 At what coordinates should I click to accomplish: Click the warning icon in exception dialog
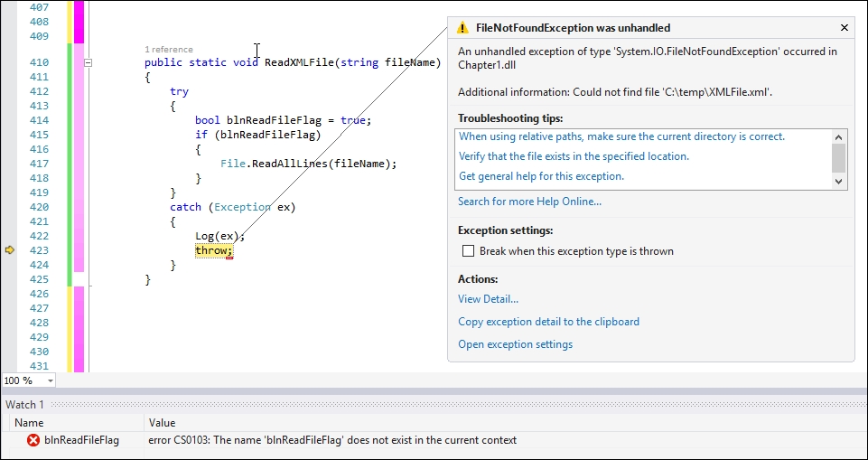click(x=462, y=28)
